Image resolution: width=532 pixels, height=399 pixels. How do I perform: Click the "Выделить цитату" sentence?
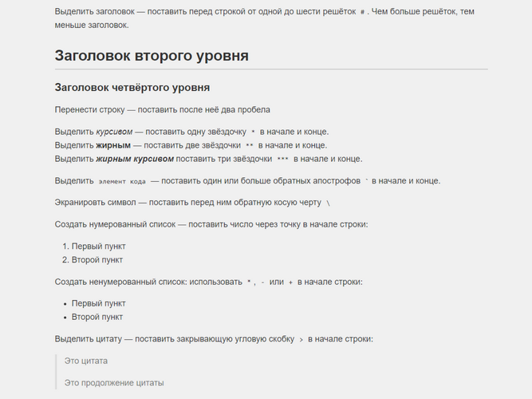point(175,339)
